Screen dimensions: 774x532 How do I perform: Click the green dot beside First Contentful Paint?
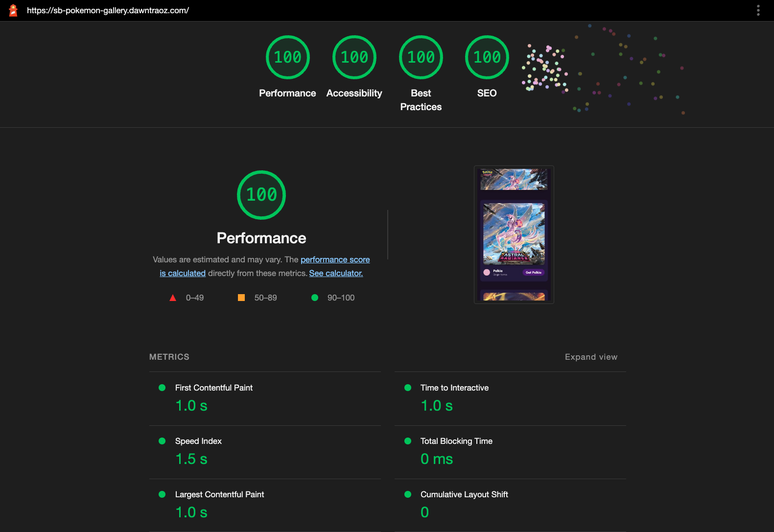(x=162, y=388)
